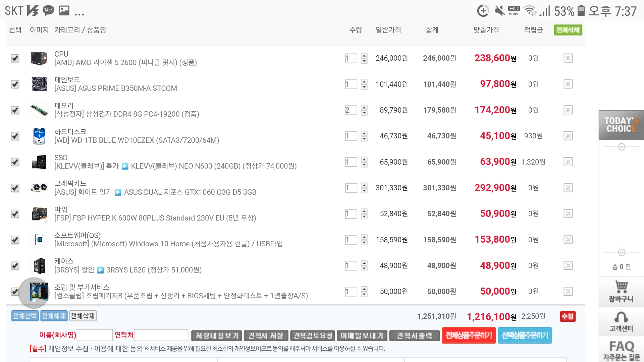Screen dimensions: 644x362
Task: Toggle the SSD KLEVV item checkbox
Action: click(15, 162)
